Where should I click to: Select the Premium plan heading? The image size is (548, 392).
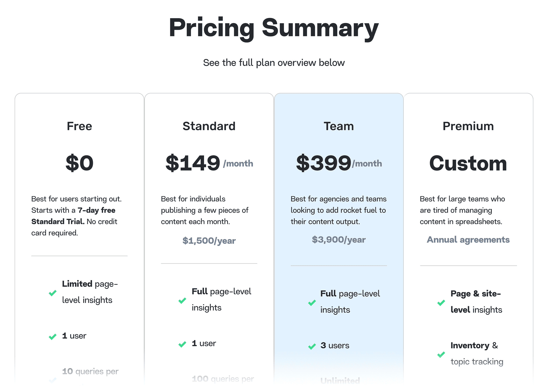468,126
